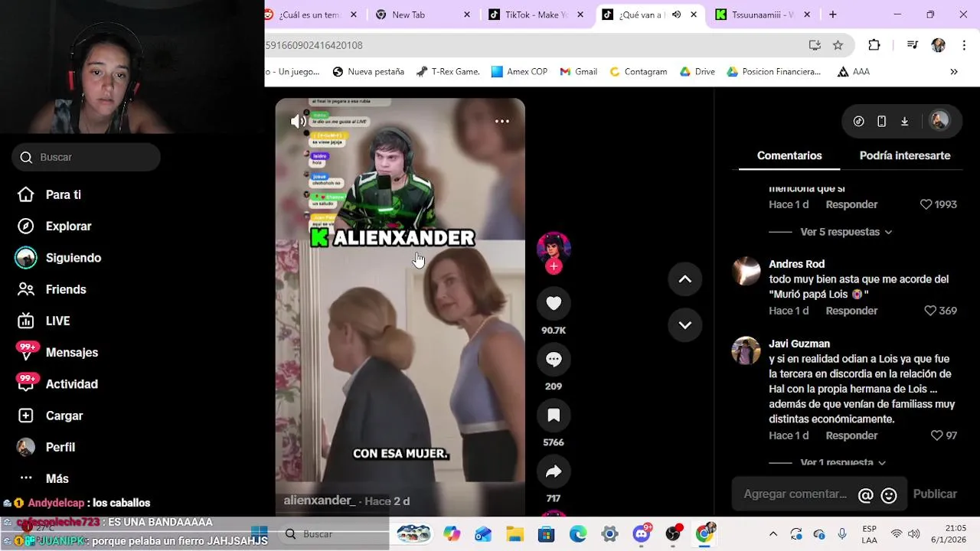The height and width of the screenshot is (551, 980).
Task: Switch to the TikTok - Make Your Day tab
Action: coord(537,15)
